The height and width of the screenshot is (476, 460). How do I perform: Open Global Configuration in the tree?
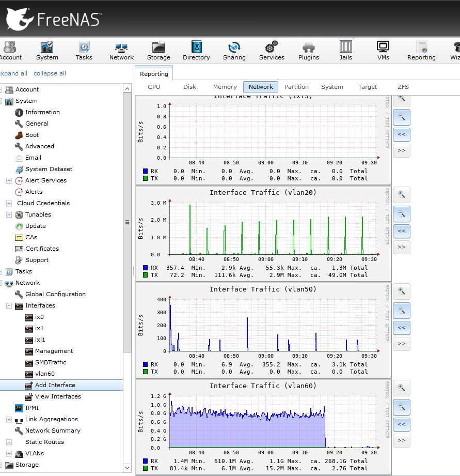55,294
